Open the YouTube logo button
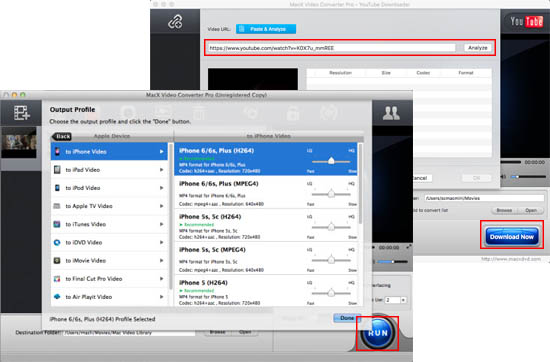This screenshot has height=362, width=550. pos(526,21)
